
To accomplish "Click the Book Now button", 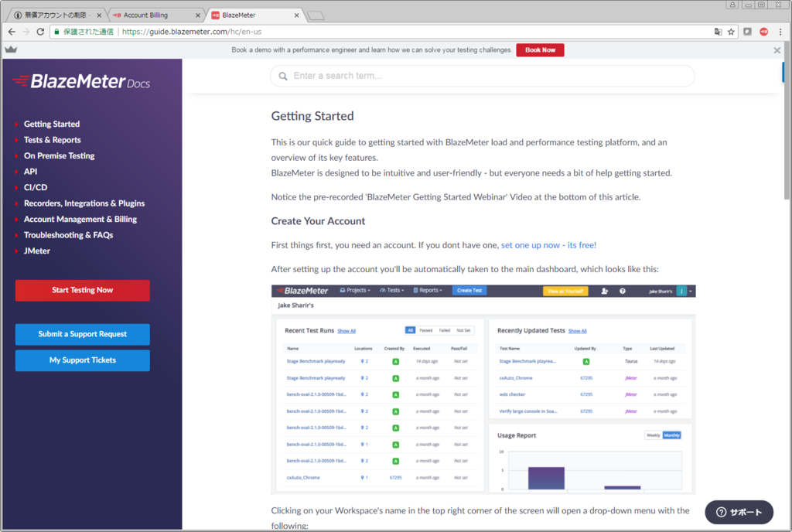I will point(540,50).
